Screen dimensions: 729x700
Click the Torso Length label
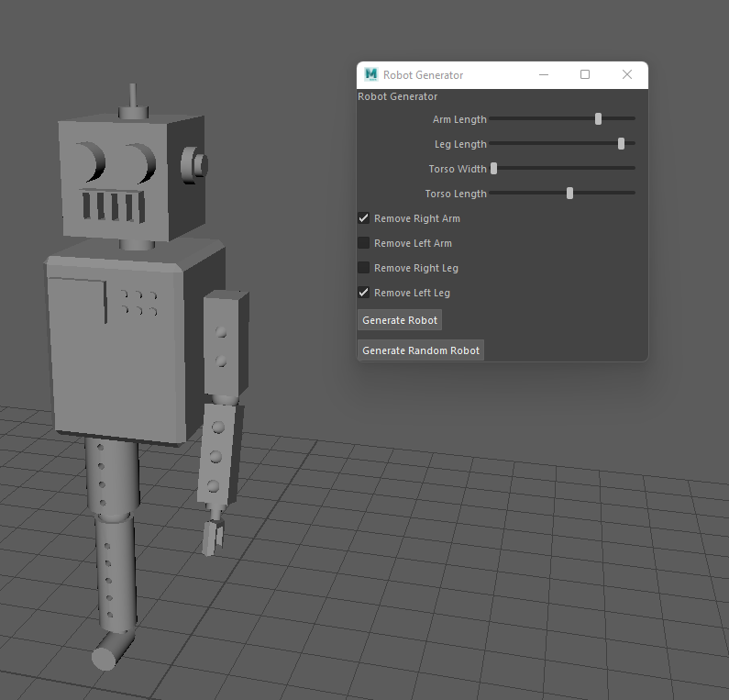[456, 194]
